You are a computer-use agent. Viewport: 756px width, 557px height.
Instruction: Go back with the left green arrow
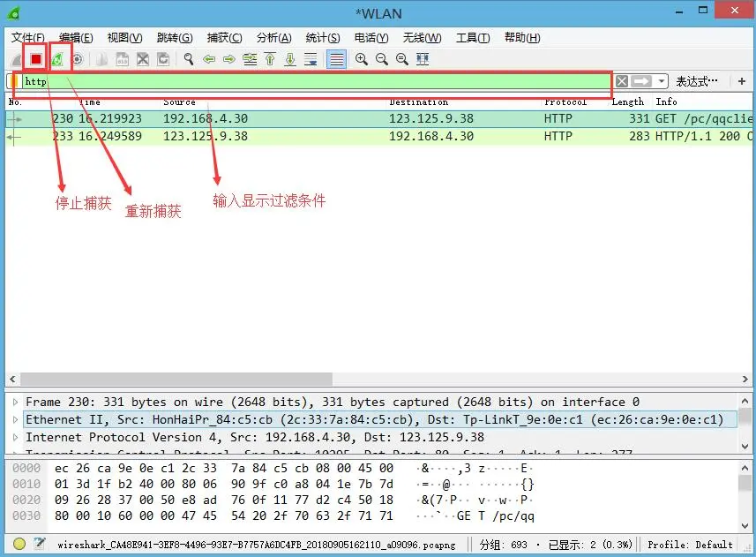[209, 59]
